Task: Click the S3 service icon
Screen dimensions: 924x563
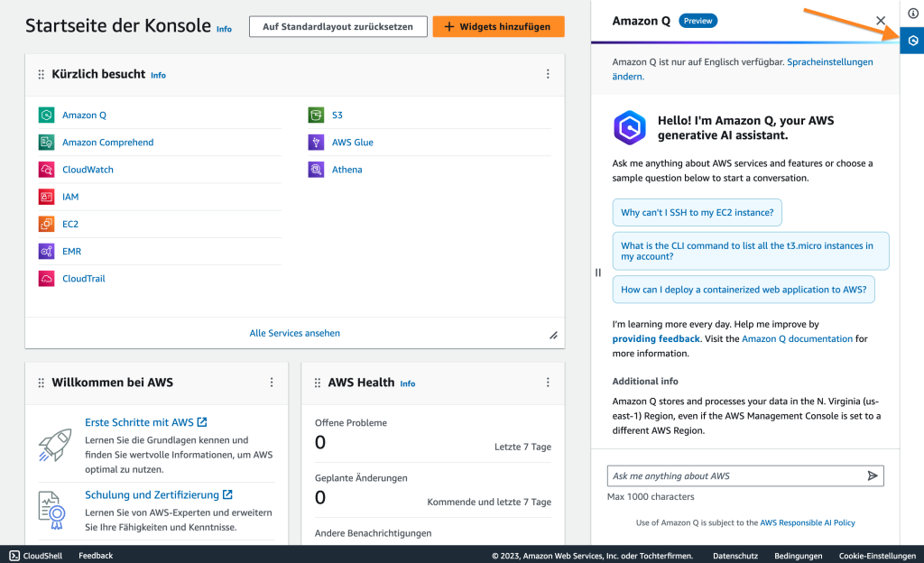Action: 315,115
